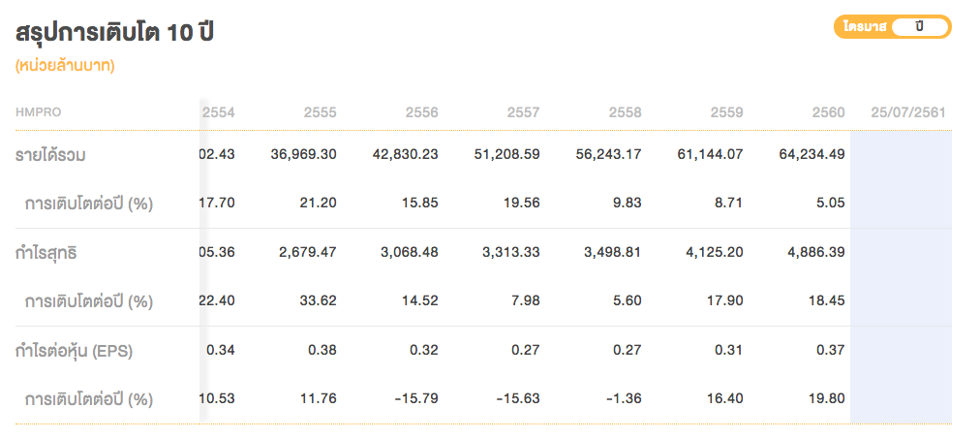Click the 2558 column header

click(x=625, y=112)
